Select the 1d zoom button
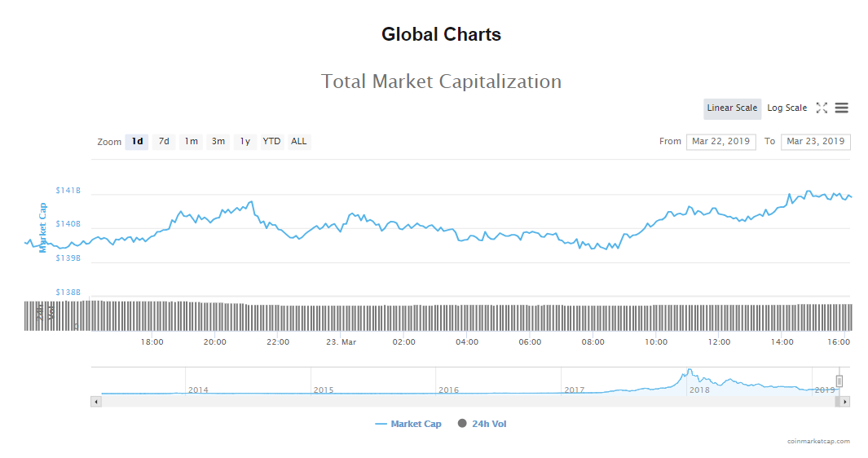The image size is (868, 458). [x=137, y=142]
